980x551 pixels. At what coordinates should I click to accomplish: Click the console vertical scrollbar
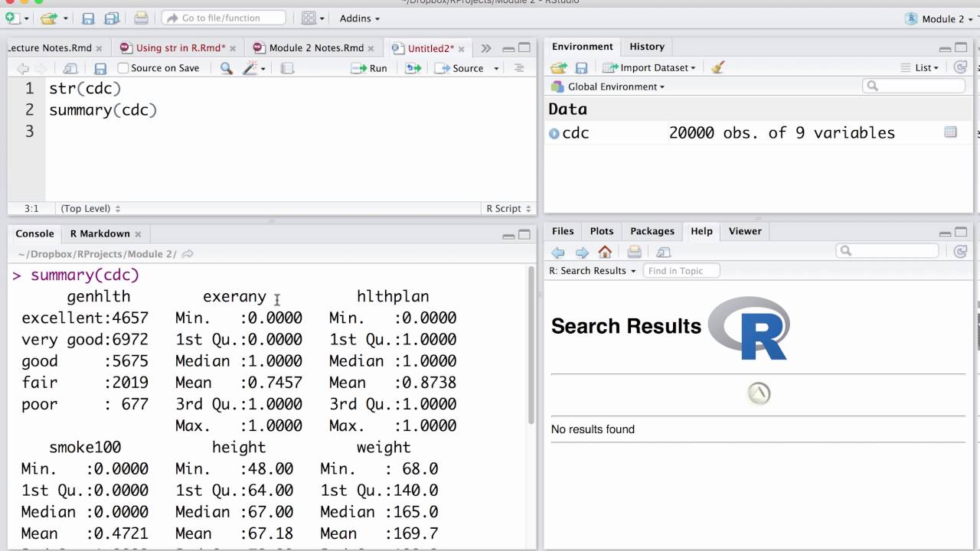pos(531,344)
